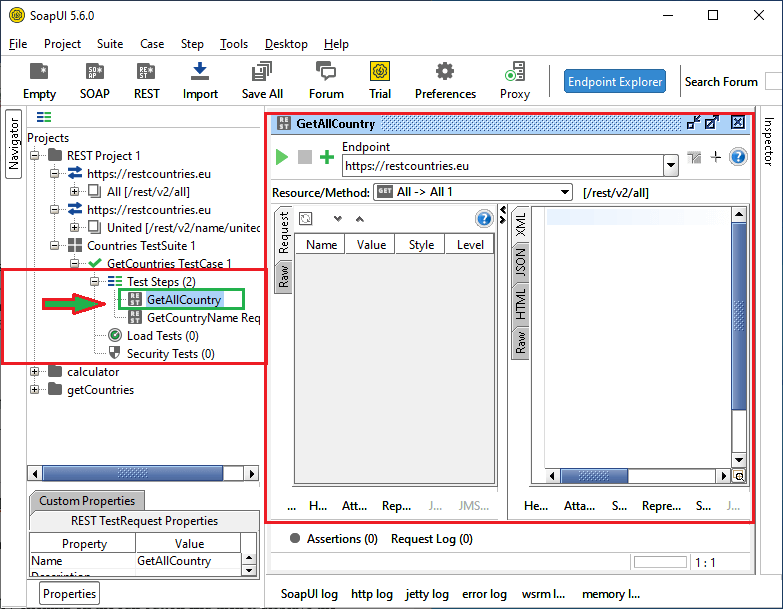Screen dimensions: 783x609
Task: Open the Custom Properties tab
Action: click(x=87, y=501)
